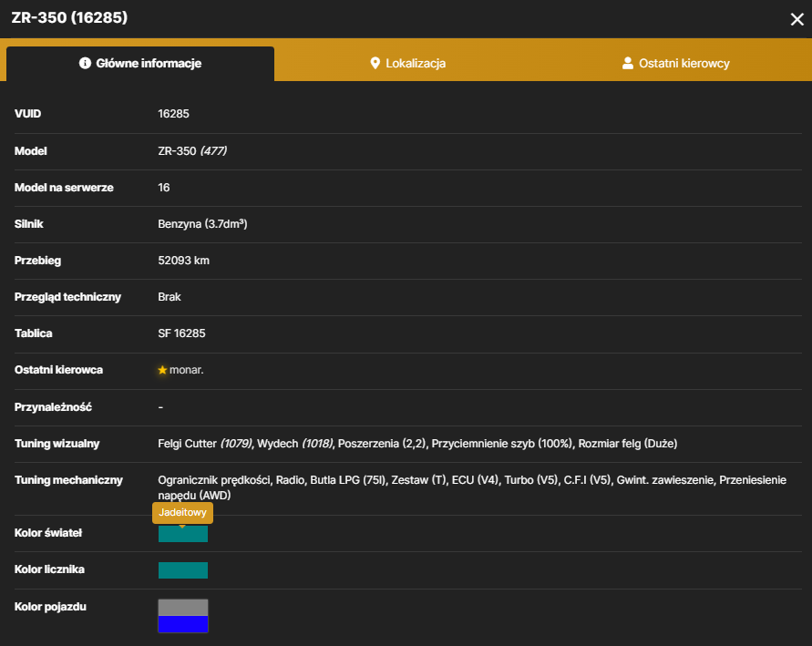Click the Jadeitowy tooltip label

point(183,512)
